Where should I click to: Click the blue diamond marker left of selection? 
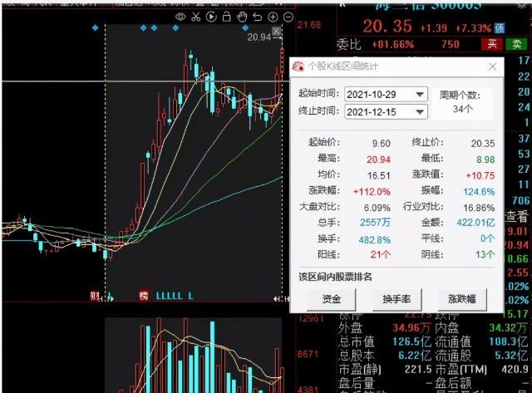click(x=96, y=27)
